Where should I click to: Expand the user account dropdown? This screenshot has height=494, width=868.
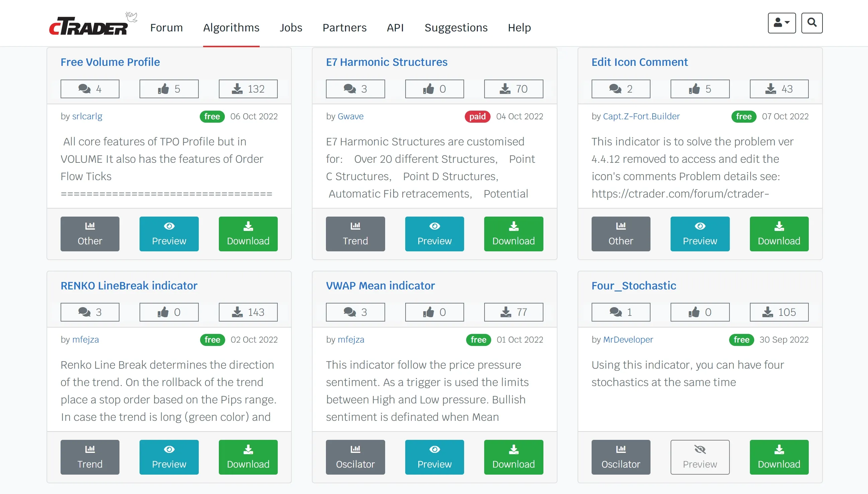(782, 23)
